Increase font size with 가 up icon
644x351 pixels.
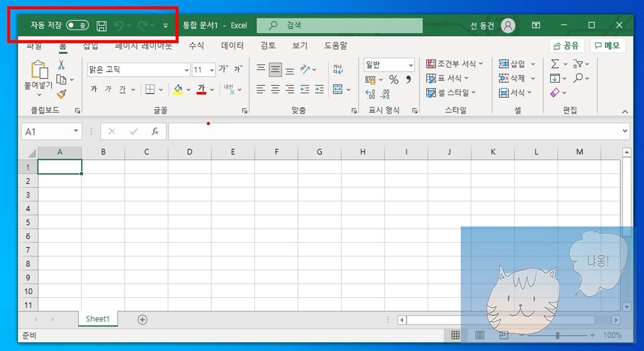[224, 68]
